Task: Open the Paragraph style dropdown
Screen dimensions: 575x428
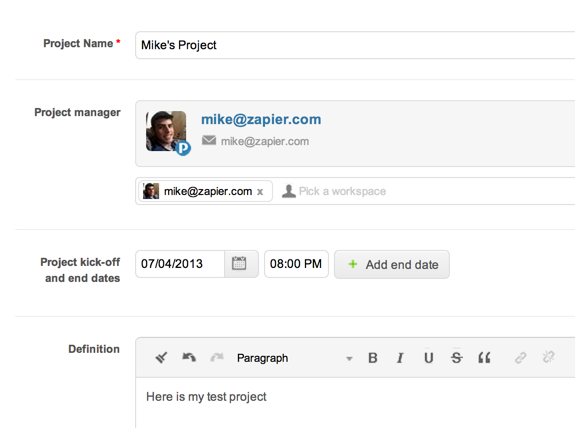Action: pyautogui.click(x=295, y=358)
